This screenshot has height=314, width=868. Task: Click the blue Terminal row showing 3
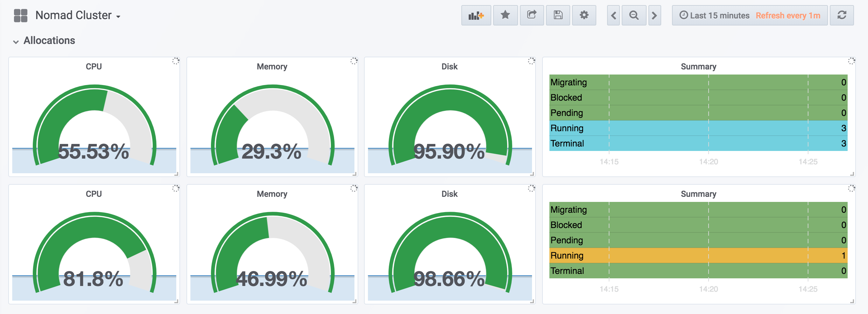[698, 143]
